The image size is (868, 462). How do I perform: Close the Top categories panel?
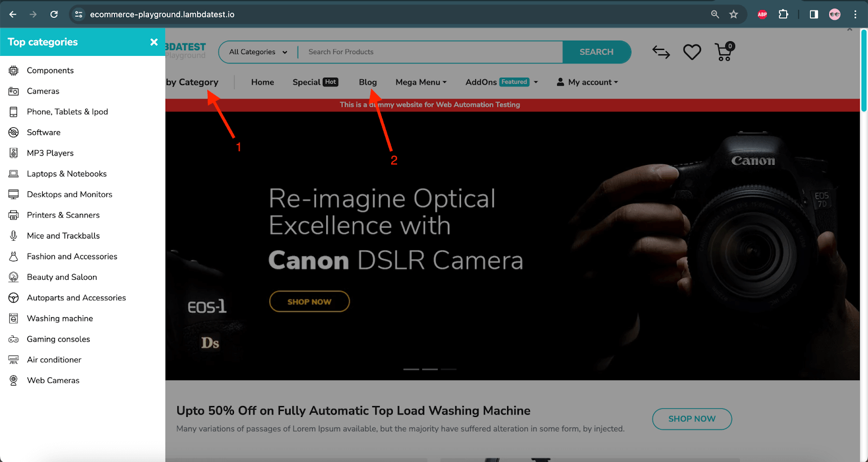pos(154,42)
